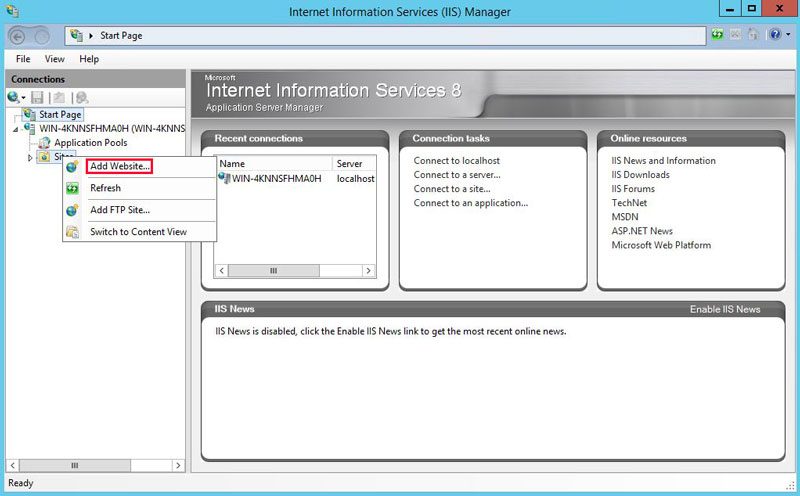Open the Help question mark icon
Image resolution: width=800 pixels, height=496 pixels.
[x=775, y=35]
